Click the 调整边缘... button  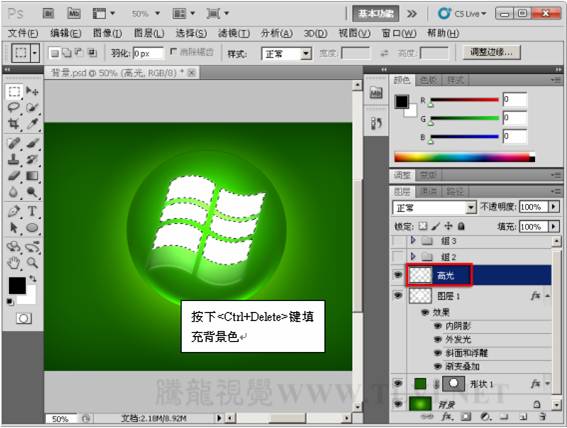point(491,52)
